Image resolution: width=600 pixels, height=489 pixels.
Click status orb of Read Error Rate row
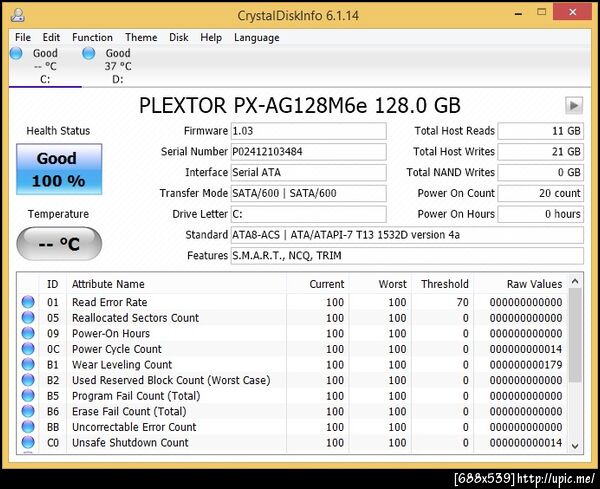pos(28,302)
